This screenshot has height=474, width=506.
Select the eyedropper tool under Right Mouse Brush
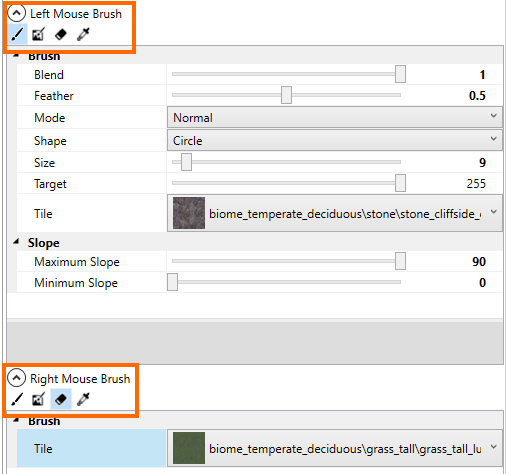pyautogui.click(x=83, y=399)
